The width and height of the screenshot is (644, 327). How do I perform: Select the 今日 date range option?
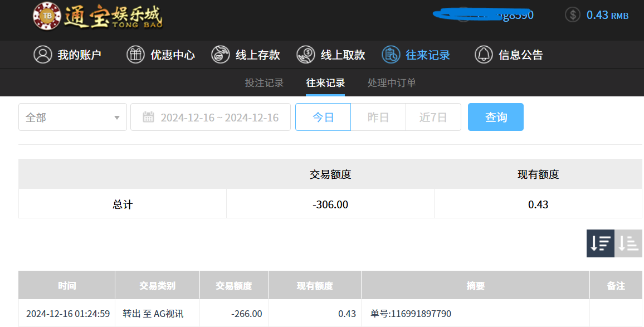tap(323, 117)
